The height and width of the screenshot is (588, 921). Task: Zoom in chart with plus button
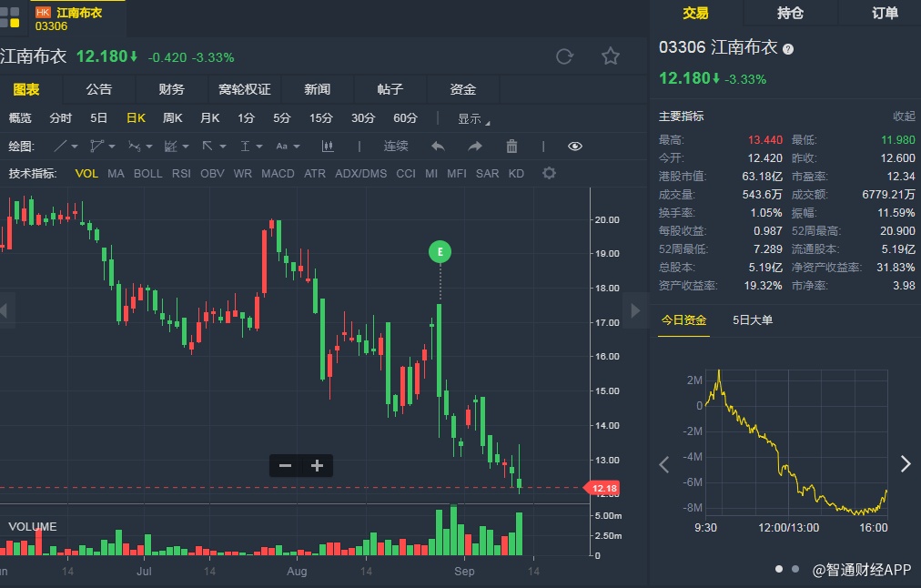tap(317, 465)
